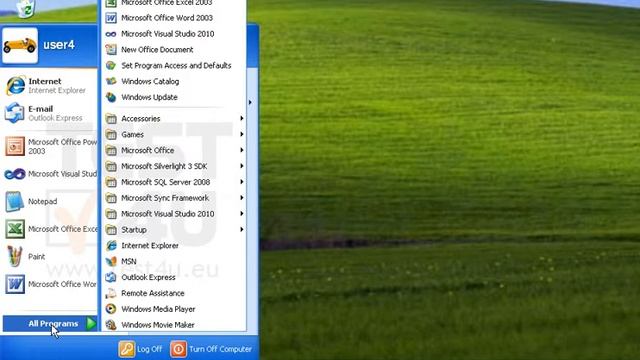Open Microsoft Silverlight 3 SDK folder entry
Image resolution: width=640 pixels, height=360 pixels.
tap(174, 167)
